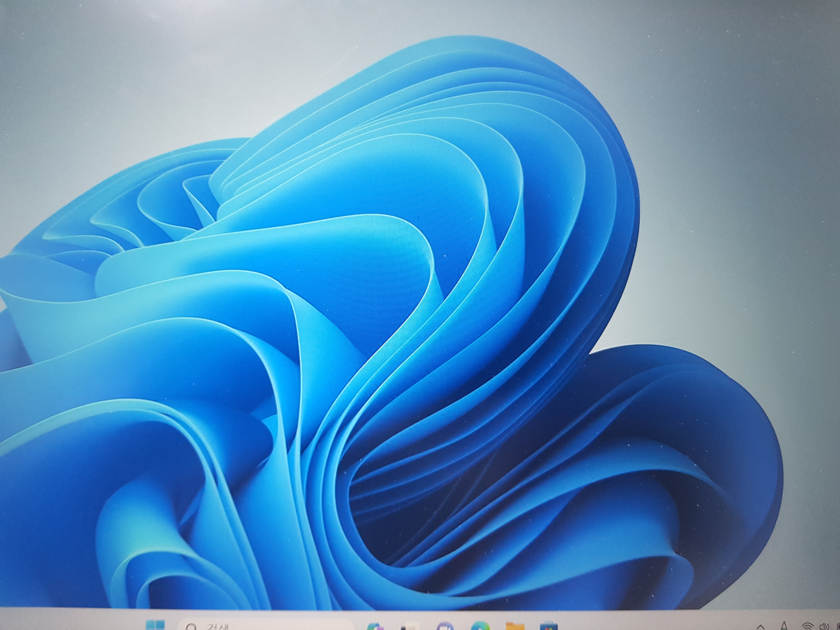Expand hidden system tray icons

tap(761, 627)
